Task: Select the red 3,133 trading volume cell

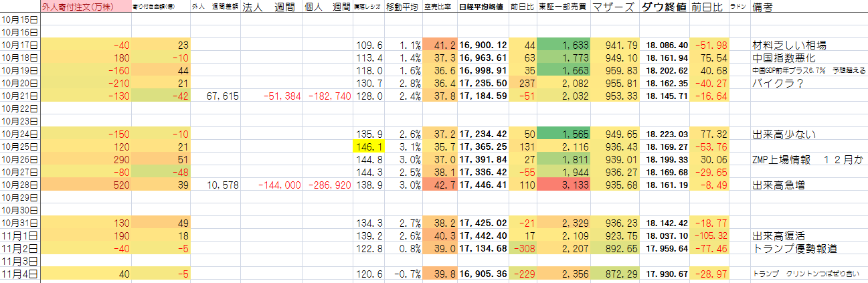Action: [x=563, y=185]
